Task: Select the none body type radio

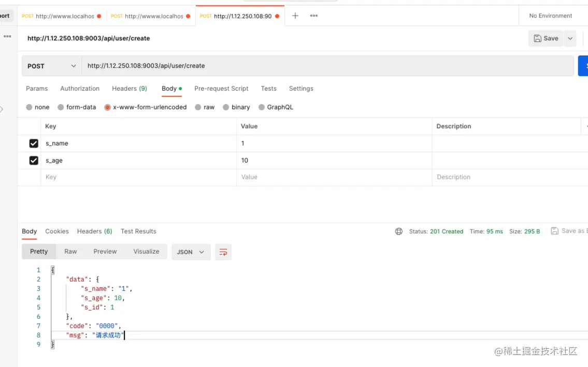Action: tap(29, 107)
